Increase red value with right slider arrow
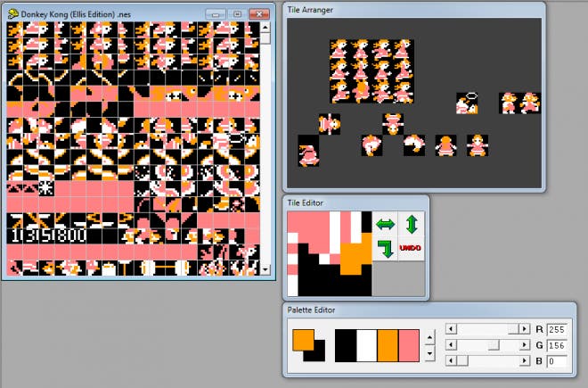Screen dimensions: 588x388 tap(524, 329)
